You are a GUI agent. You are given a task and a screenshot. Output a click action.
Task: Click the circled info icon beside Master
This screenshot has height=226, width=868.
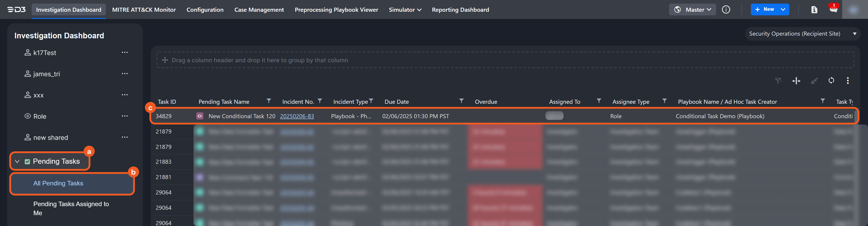[x=726, y=10]
